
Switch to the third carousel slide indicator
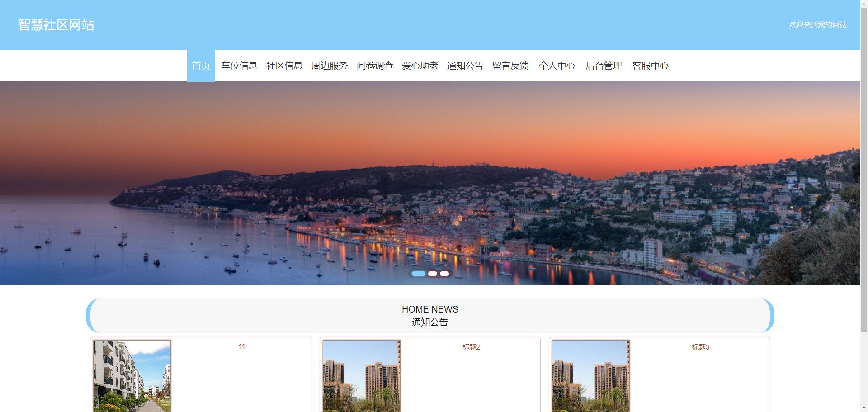click(x=444, y=274)
